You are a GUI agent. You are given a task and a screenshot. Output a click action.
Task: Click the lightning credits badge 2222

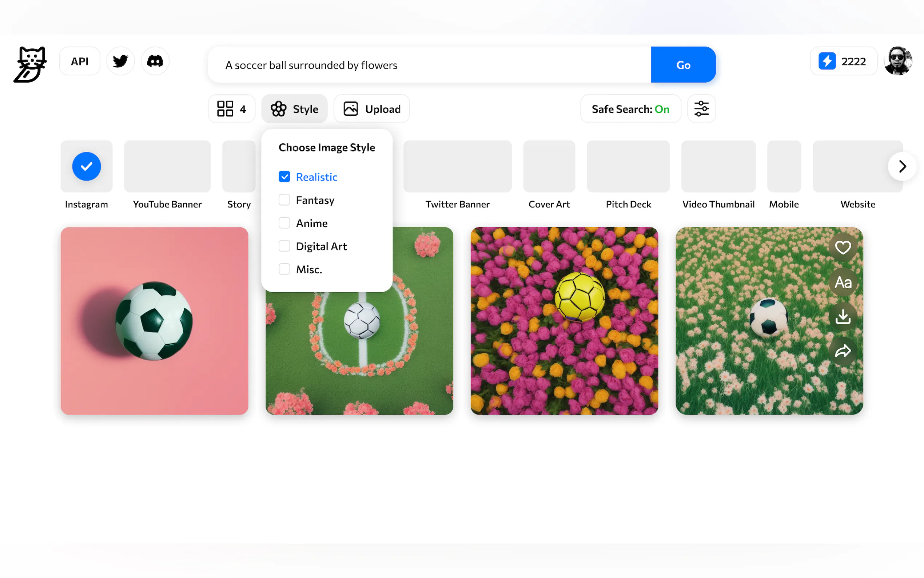[843, 61]
